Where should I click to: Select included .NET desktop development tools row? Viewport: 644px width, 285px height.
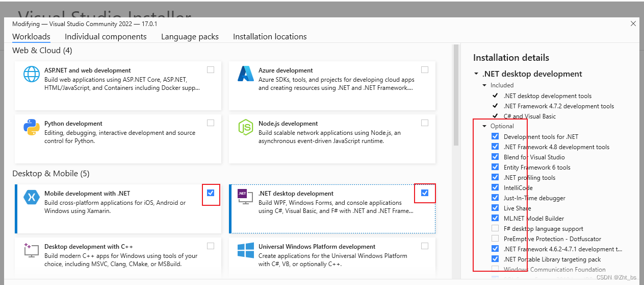click(x=548, y=96)
